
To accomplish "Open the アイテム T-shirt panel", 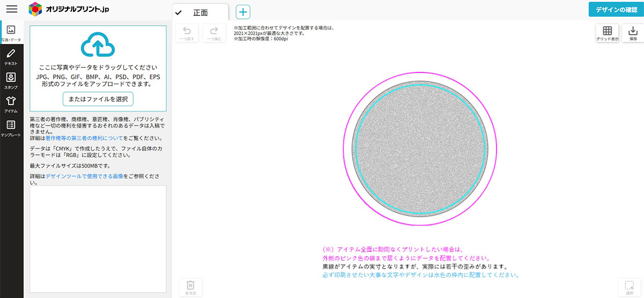I will click(11, 105).
